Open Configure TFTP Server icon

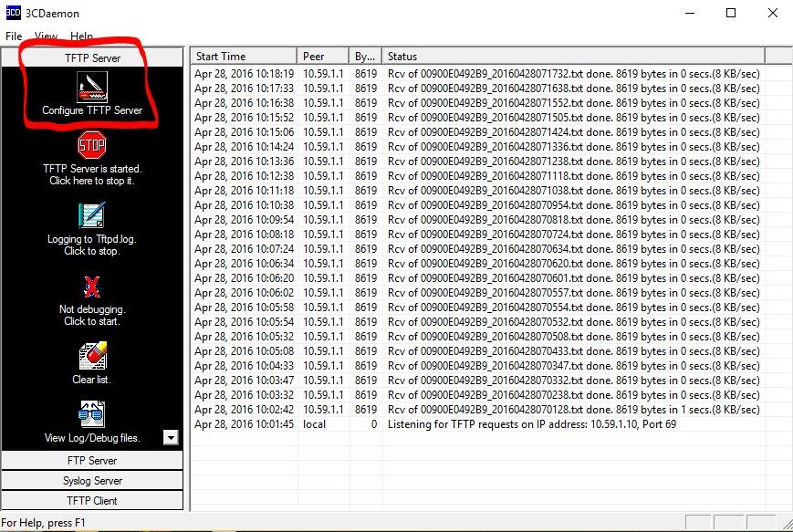click(92, 88)
